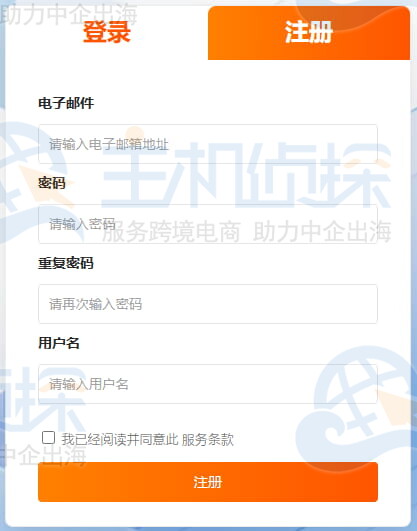This screenshot has height=531, width=417.
Task: Click the 电子邮件 field label
Action: click(66, 103)
